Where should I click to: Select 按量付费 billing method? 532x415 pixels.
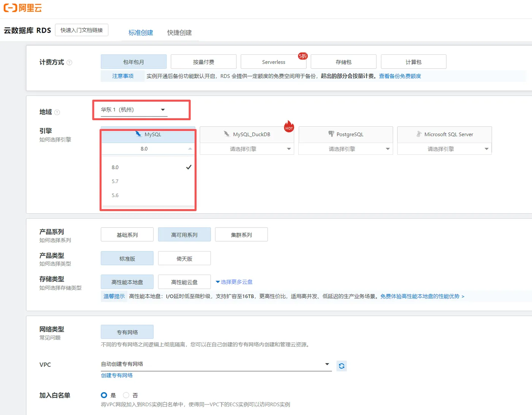(204, 62)
